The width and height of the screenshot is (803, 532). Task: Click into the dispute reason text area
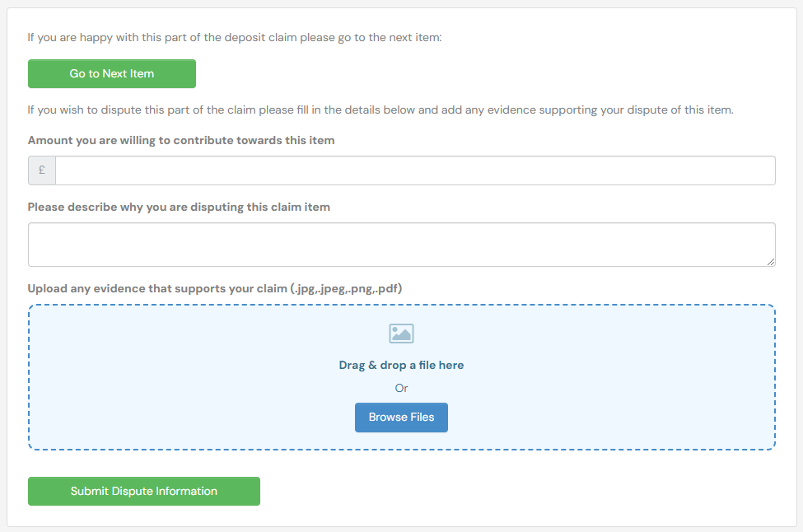pos(400,244)
